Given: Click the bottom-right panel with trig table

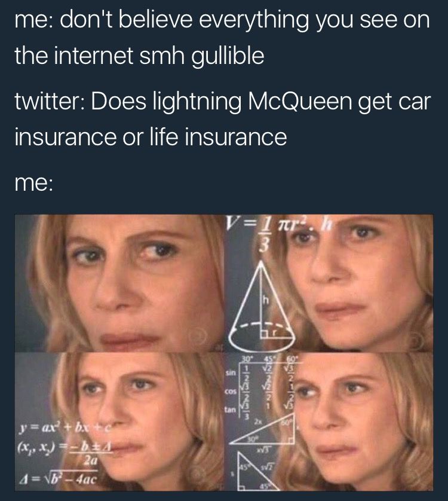Looking at the screenshot, I should coord(329,421).
